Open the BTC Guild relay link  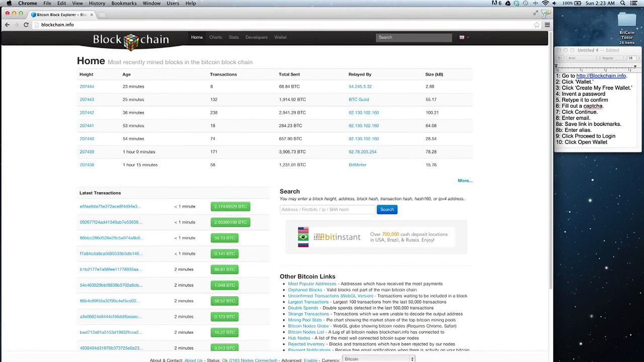pyautogui.click(x=359, y=100)
